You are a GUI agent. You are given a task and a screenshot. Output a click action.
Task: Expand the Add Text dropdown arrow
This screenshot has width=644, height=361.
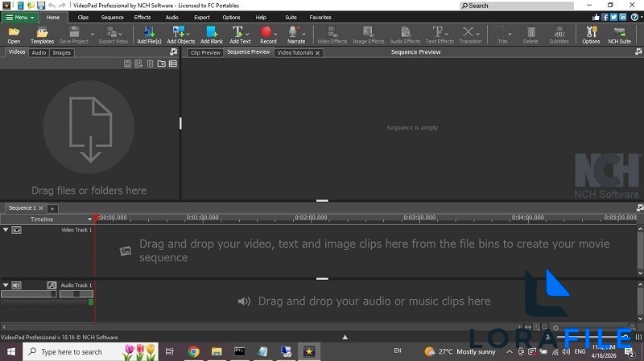247,34
